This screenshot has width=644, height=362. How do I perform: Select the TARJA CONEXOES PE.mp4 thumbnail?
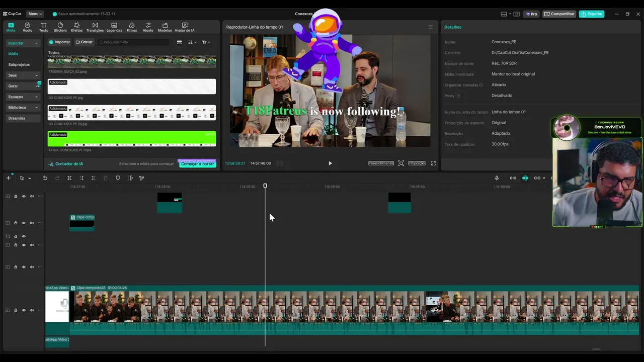pos(132,139)
